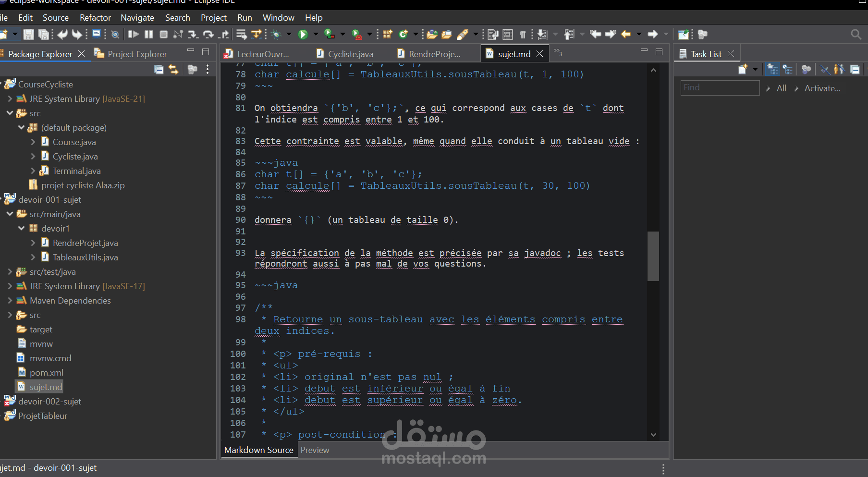Expand src/test/java folder
868x477 pixels.
10,272
